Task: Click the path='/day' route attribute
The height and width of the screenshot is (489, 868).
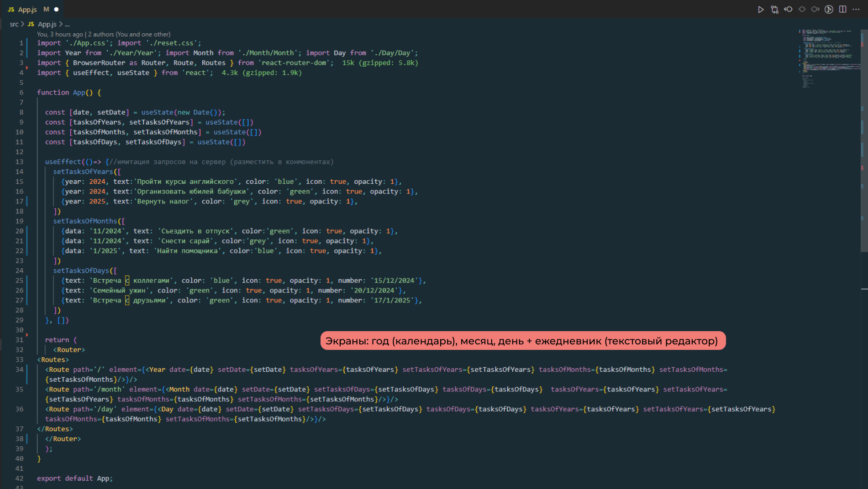Action: (95, 409)
